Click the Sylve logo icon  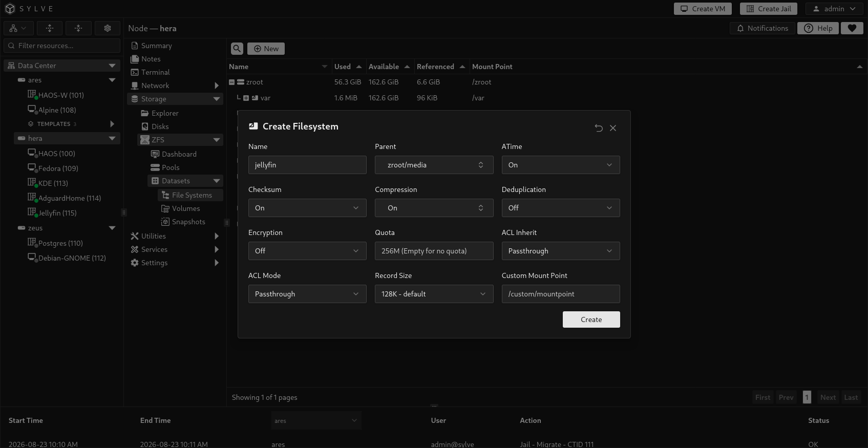(10, 9)
